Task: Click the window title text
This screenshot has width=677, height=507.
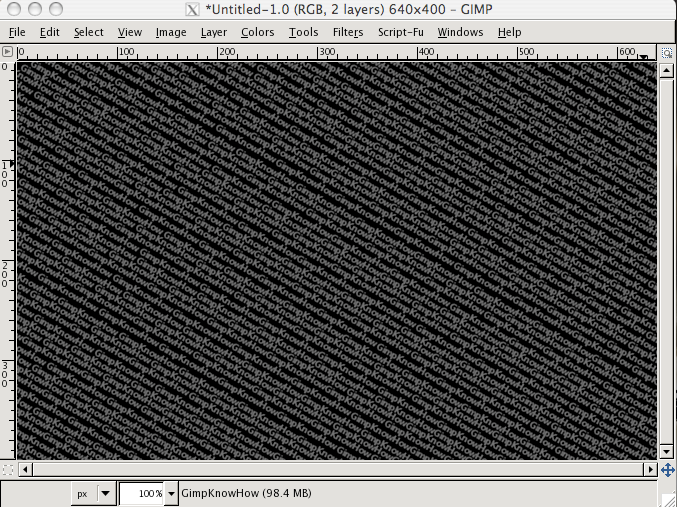Action: pyautogui.click(x=349, y=9)
